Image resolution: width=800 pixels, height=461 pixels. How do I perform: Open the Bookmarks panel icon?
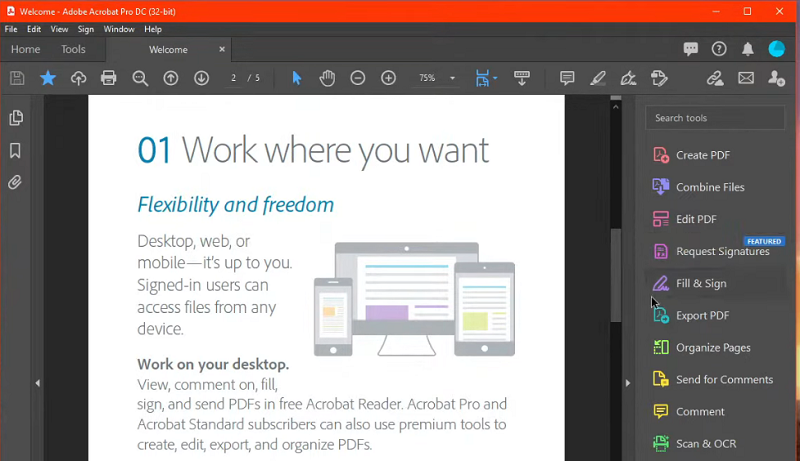pyautogui.click(x=15, y=150)
